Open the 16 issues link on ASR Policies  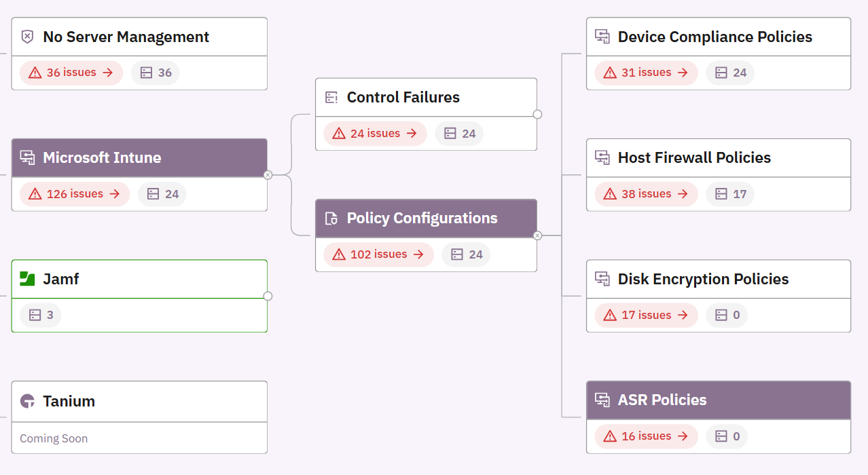point(645,436)
